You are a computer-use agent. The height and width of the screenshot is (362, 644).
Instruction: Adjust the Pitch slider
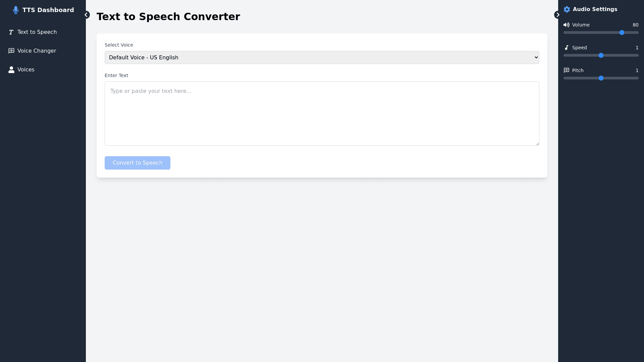pos(601,78)
